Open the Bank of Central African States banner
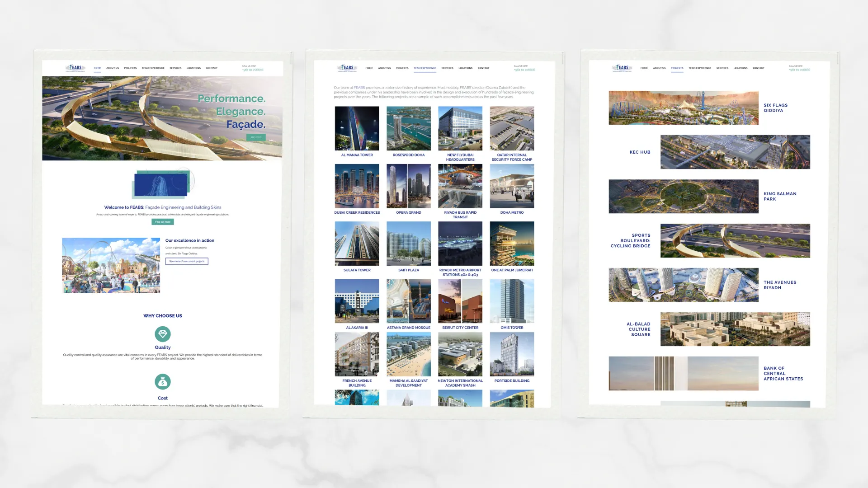The height and width of the screenshot is (488, 868). coord(683,374)
